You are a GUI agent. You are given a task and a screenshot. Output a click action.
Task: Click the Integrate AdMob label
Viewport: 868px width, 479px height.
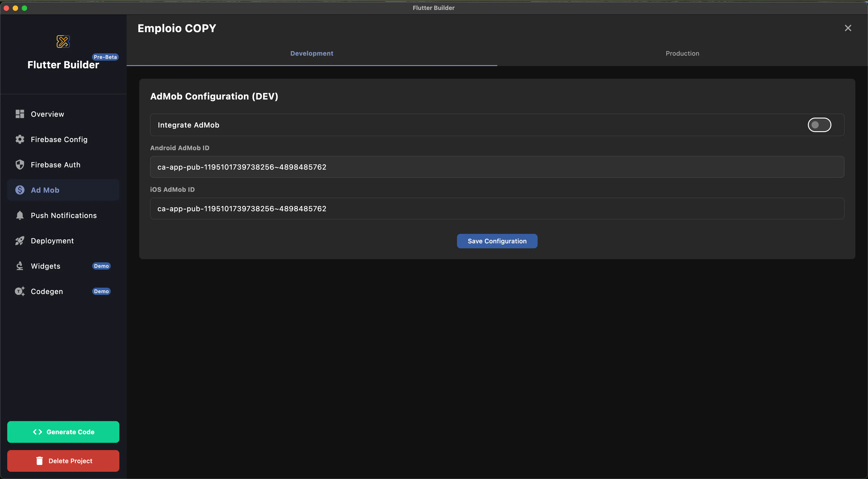[x=188, y=125]
